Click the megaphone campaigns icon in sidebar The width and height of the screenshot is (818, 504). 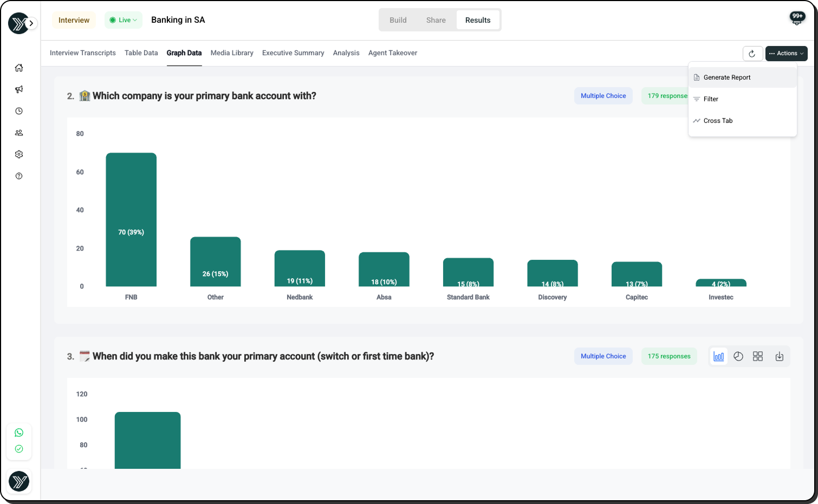click(x=19, y=89)
